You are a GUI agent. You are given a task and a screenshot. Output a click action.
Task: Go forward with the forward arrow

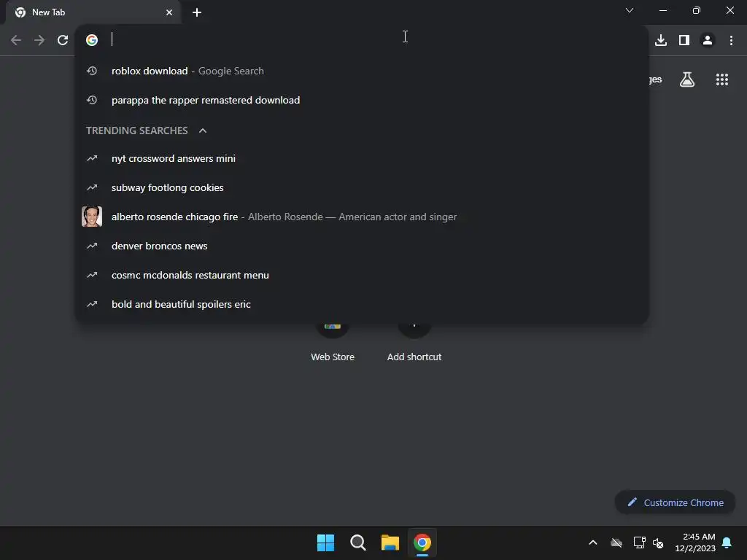(39, 41)
